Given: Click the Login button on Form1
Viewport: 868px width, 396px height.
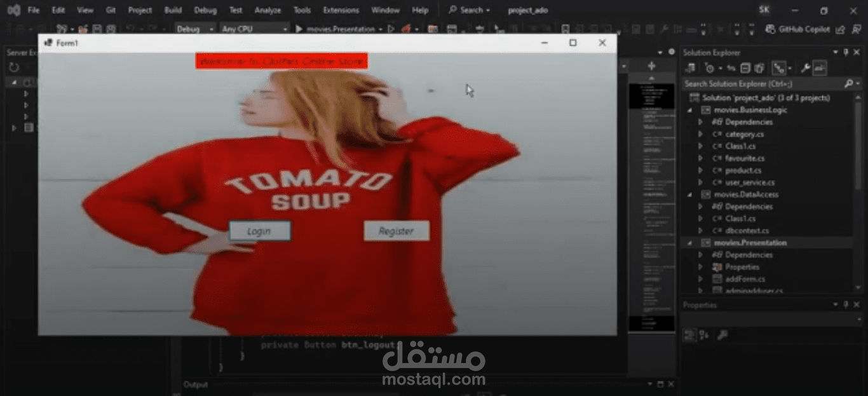Looking at the screenshot, I should coord(259,230).
